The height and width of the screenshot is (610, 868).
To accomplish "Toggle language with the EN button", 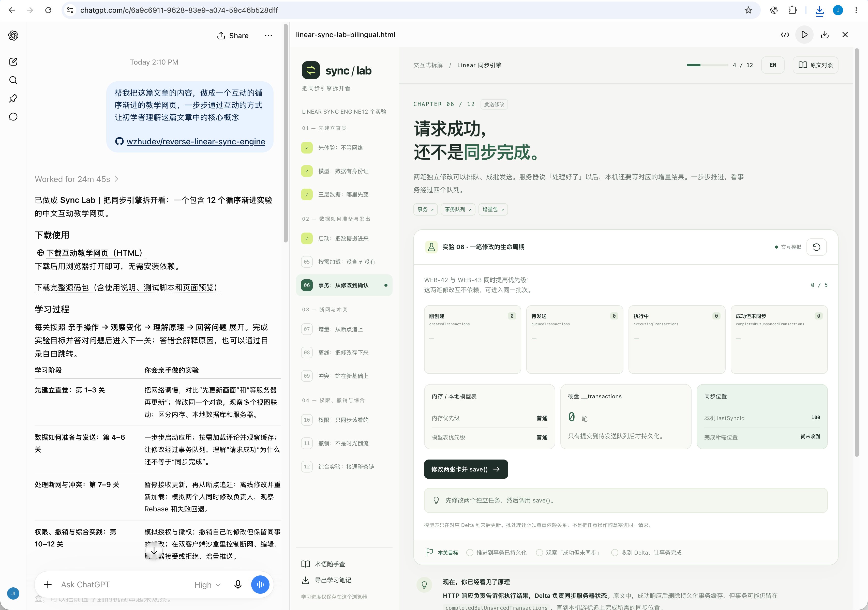I will tap(773, 65).
